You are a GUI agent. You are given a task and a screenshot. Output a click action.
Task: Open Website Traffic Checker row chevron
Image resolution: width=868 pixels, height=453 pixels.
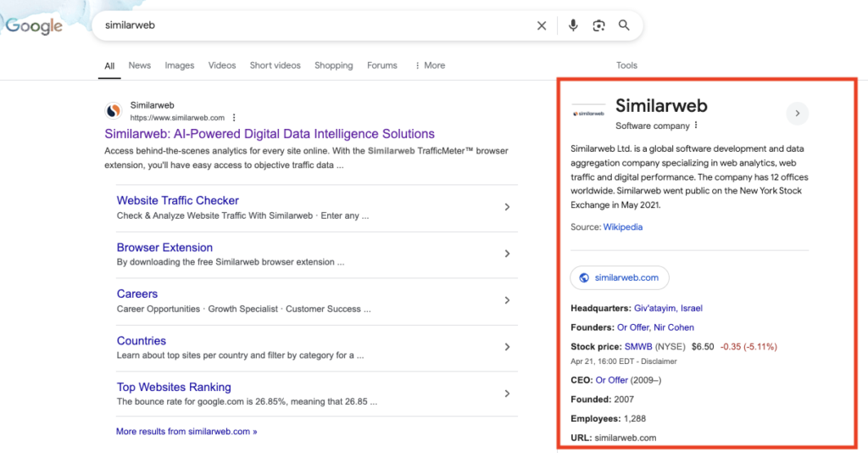tap(507, 206)
